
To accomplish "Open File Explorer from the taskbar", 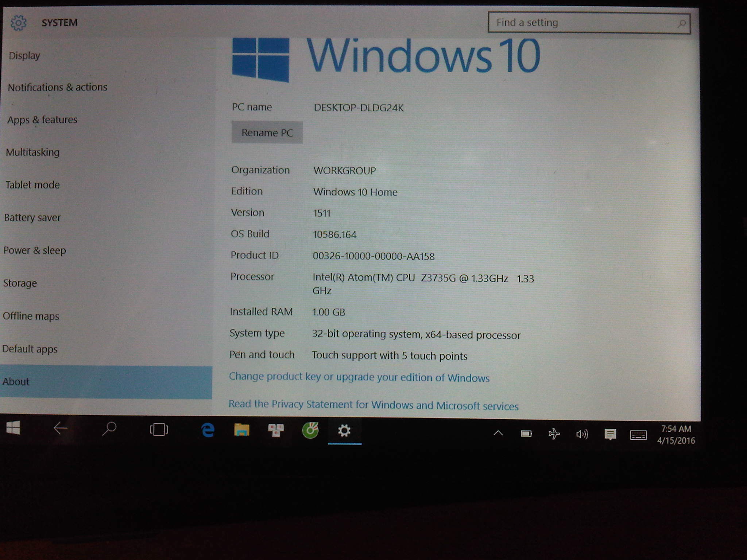I will click(x=241, y=430).
